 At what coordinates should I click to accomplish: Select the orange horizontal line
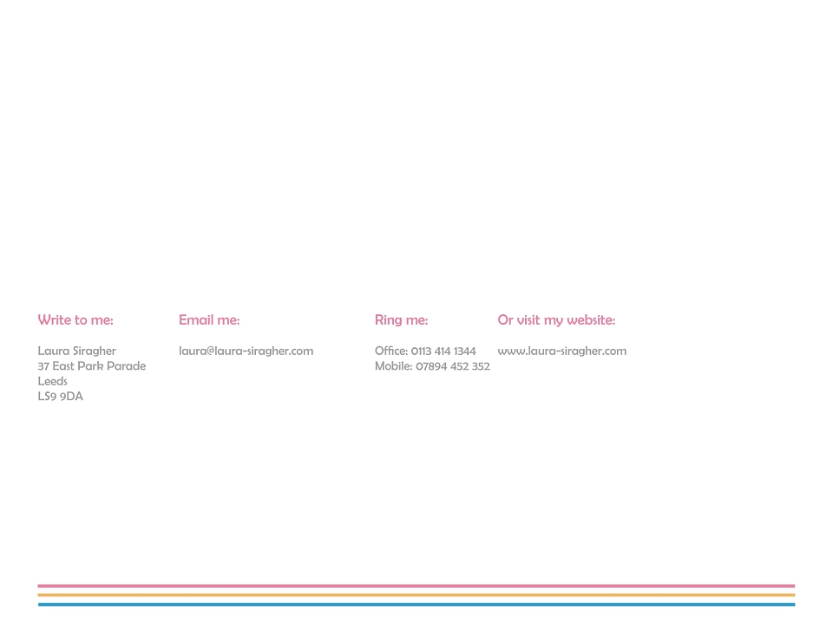click(416, 595)
